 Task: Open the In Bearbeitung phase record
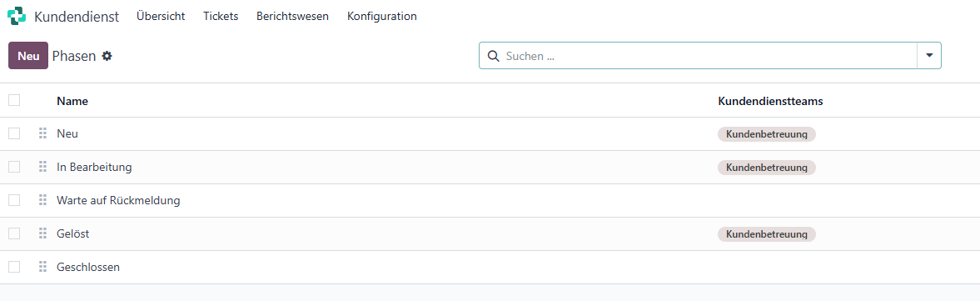[x=94, y=167]
